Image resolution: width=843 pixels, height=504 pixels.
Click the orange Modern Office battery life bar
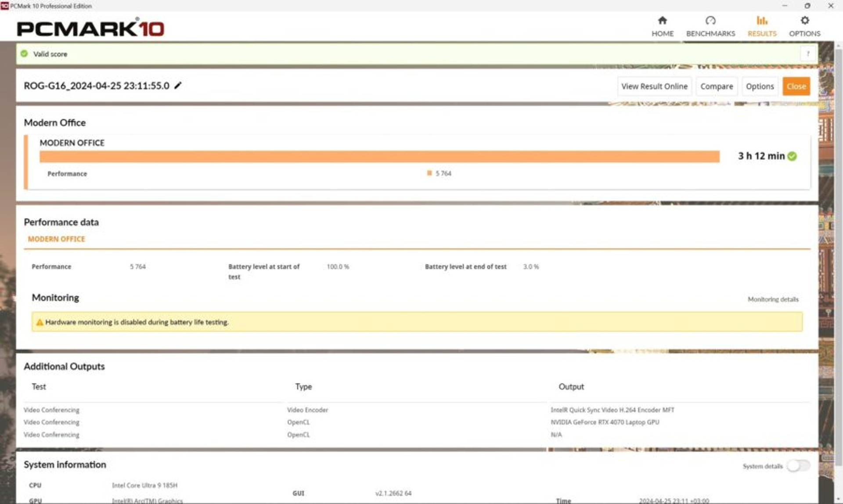(379, 156)
